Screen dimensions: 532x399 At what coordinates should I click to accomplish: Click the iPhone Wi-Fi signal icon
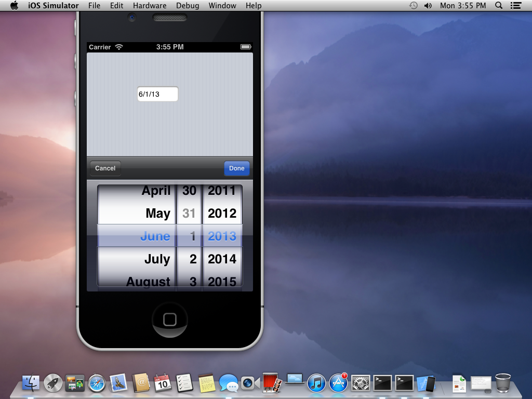coord(119,47)
